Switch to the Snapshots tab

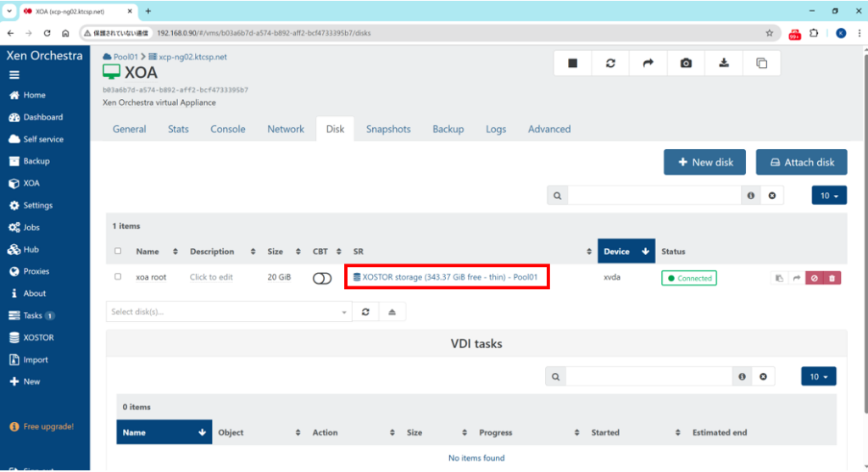[388, 130]
